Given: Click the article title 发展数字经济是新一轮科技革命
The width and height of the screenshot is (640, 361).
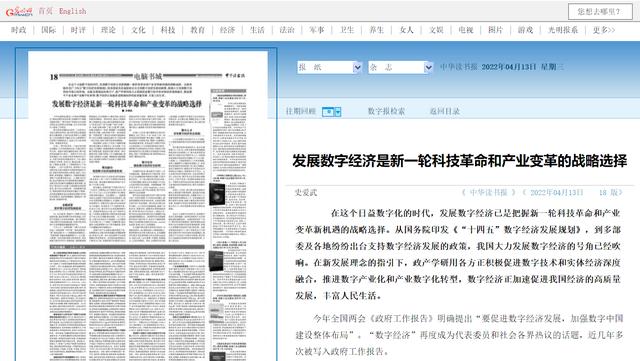Looking at the screenshot, I should pos(460,161).
